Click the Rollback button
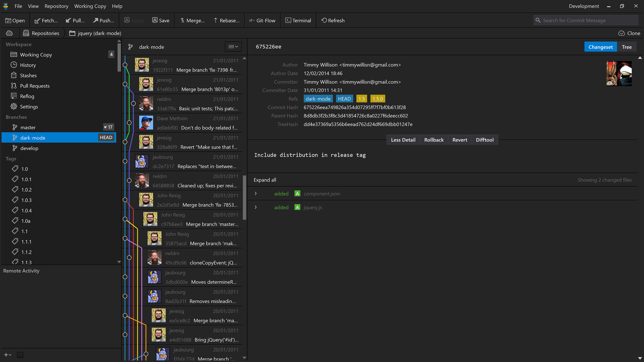This screenshot has width=644, height=362. pyautogui.click(x=434, y=140)
